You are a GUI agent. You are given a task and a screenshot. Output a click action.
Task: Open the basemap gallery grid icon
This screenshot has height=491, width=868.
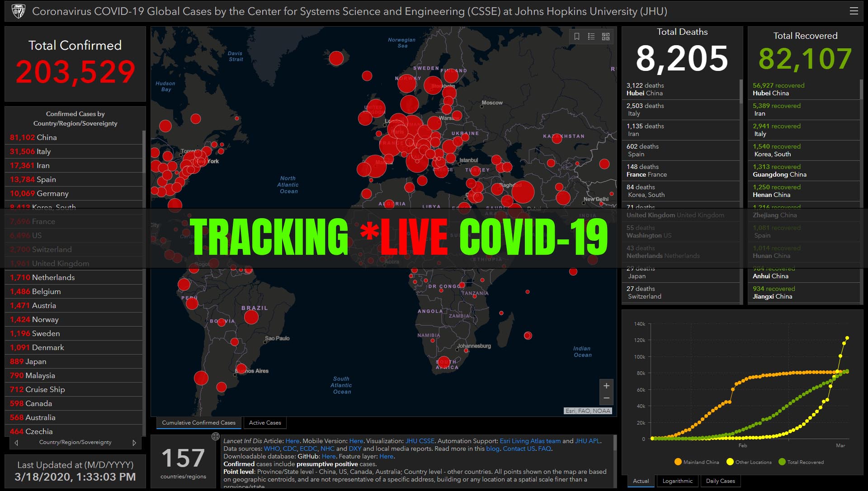606,37
